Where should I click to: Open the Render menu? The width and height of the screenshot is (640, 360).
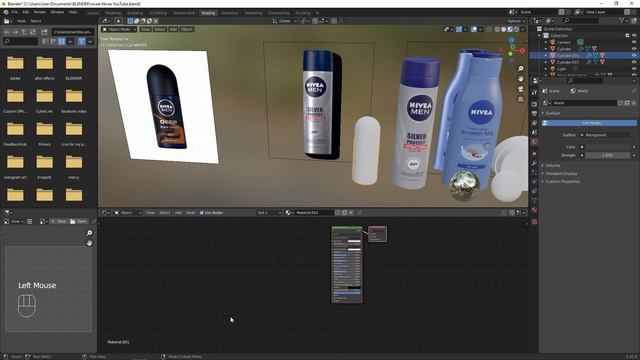(x=40, y=12)
